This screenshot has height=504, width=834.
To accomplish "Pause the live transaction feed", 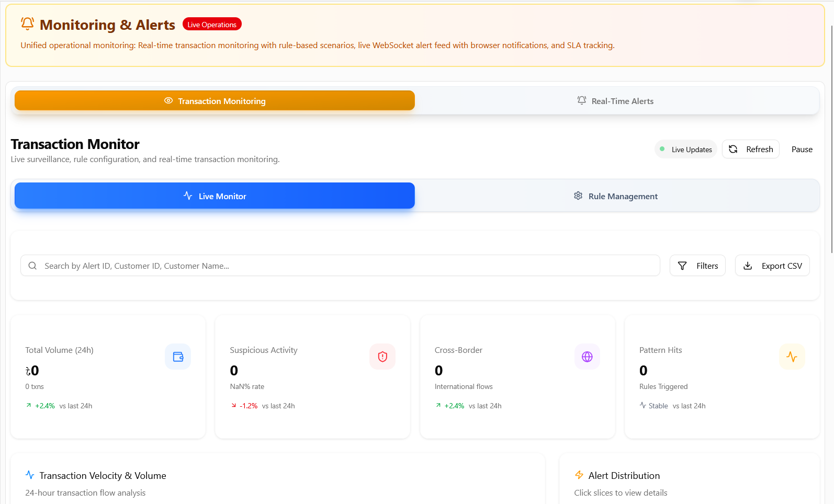I will pyautogui.click(x=802, y=150).
